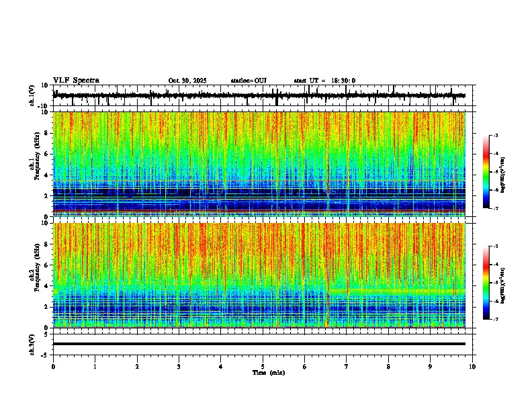Click the ch.2 'Frequency (kHz)' axis label
This screenshot has width=532, height=411.
click(x=37, y=267)
